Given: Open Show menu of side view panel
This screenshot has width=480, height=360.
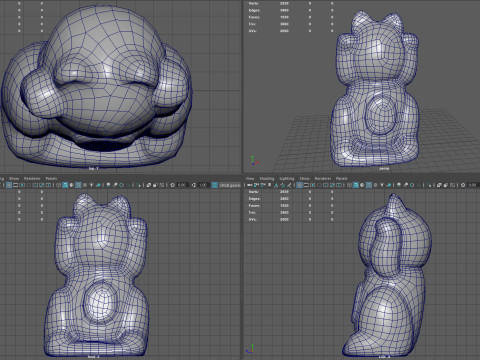Looking at the screenshot, I should pyautogui.click(x=304, y=179).
